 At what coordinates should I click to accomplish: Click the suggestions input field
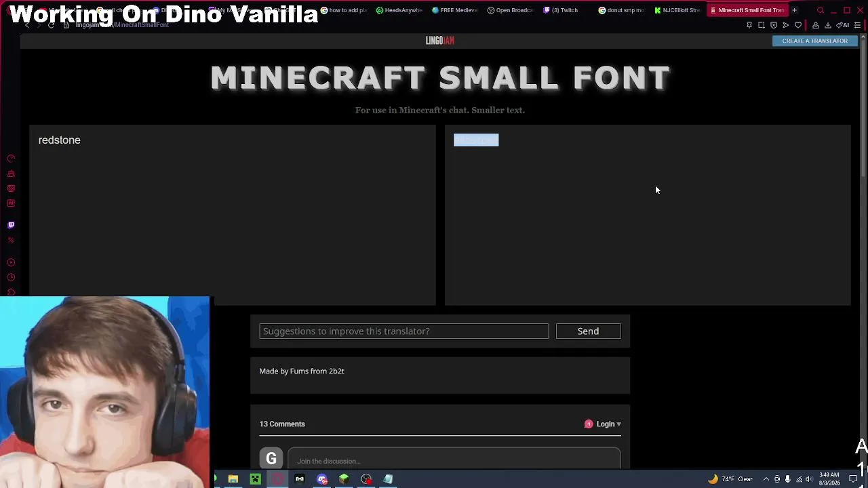point(403,331)
